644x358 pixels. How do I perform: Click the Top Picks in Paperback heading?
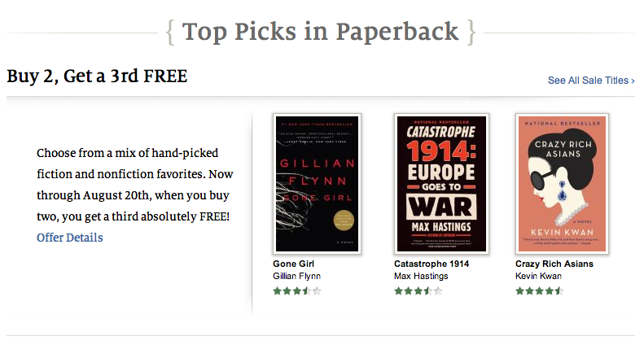point(321,33)
